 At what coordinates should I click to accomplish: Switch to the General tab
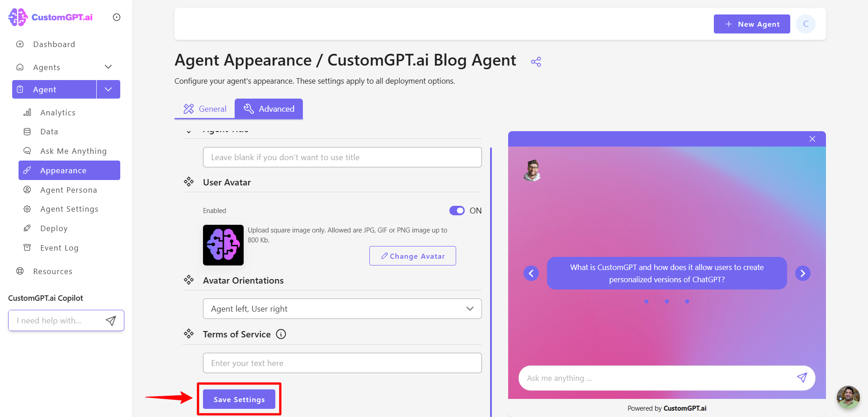click(205, 109)
